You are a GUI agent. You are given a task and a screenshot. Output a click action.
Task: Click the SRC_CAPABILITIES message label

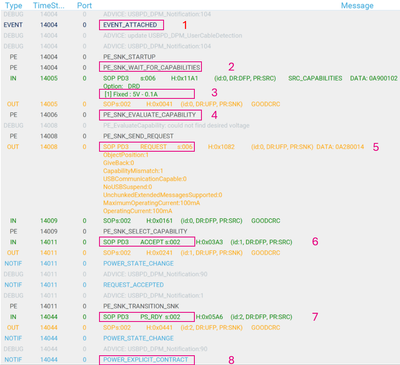315,78
